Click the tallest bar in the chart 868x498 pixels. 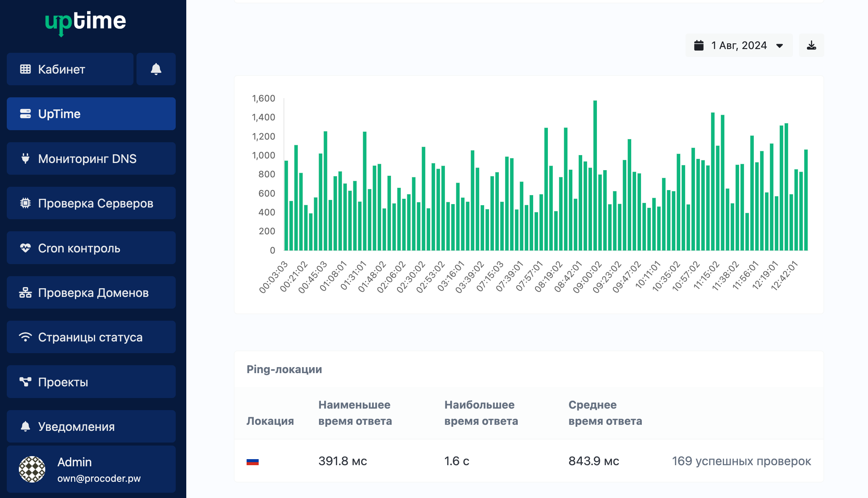(x=595, y=175)
